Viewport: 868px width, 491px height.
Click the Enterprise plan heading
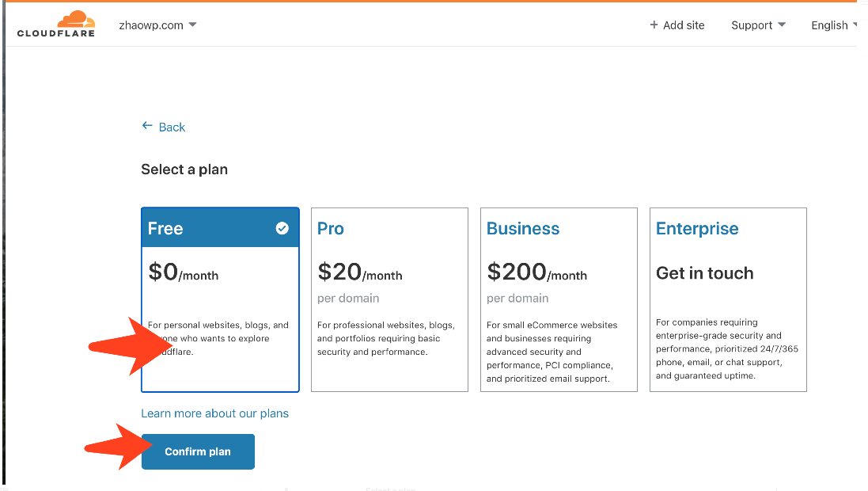697,229
